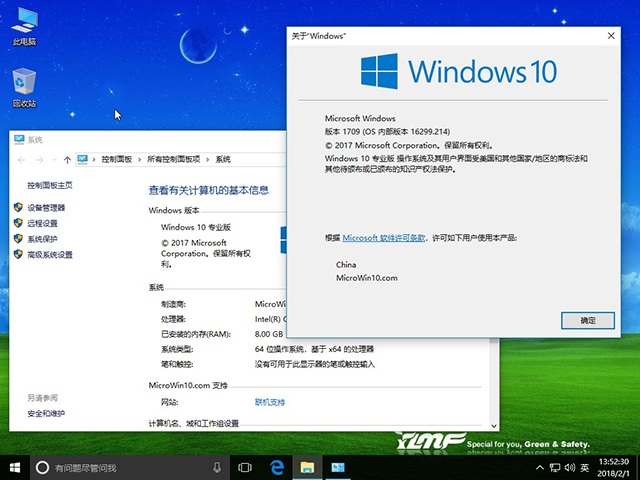
Task: Open 设备管理器 link
Action: pos(46,208)
